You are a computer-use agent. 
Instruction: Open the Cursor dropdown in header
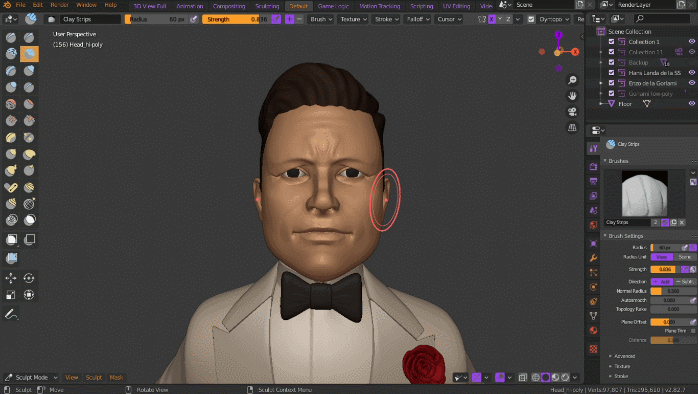[449, 19]
